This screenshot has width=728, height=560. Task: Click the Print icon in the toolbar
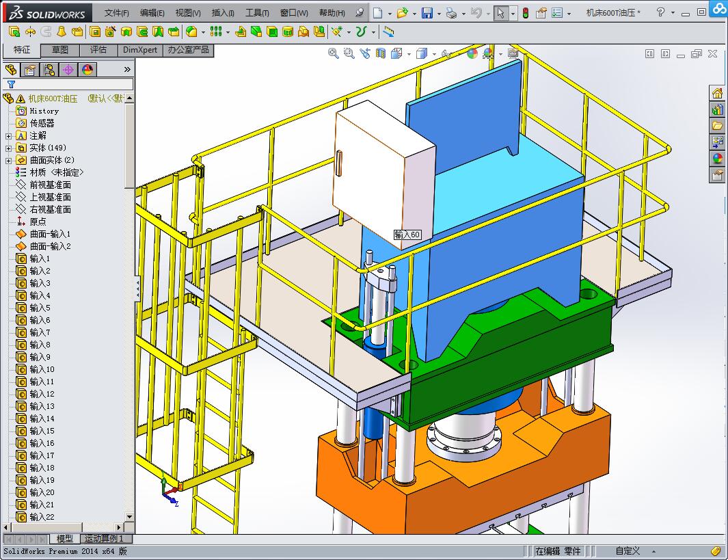(451, 13)
